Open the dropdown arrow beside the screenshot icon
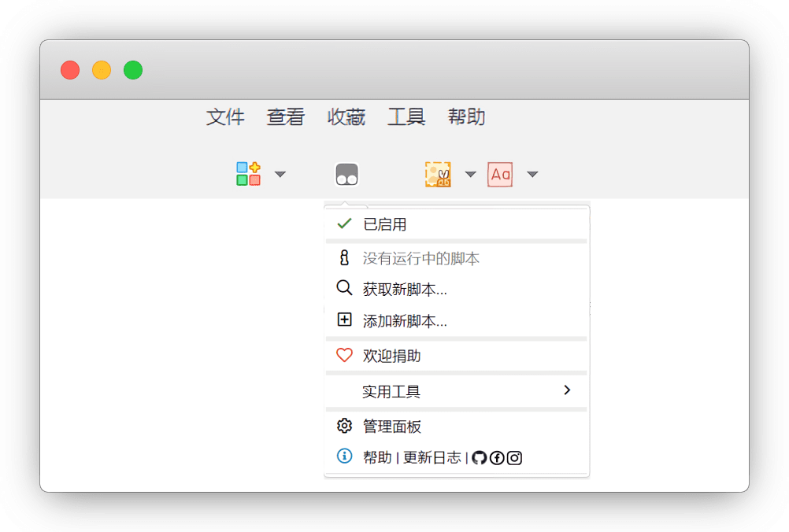The height and width of the screenshot is (532, 789). pyautogui.click(x=470, y=175)
